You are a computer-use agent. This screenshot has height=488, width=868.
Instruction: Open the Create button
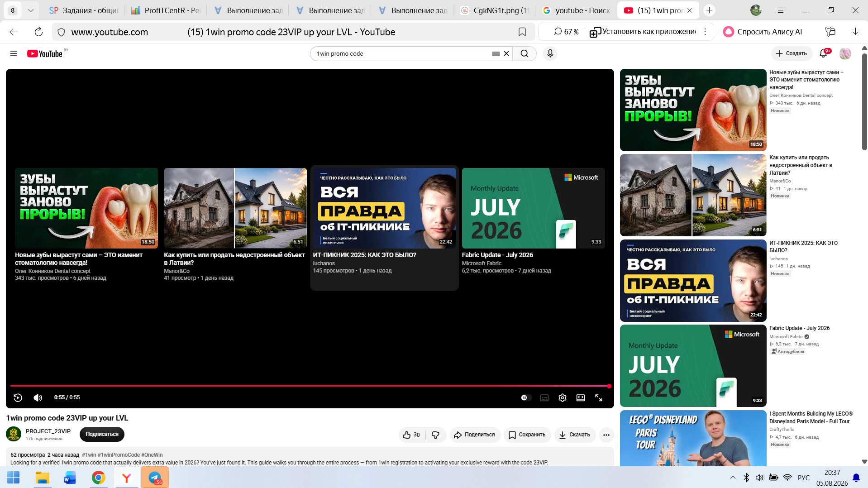pyautogui.click(x=792, y=53)
